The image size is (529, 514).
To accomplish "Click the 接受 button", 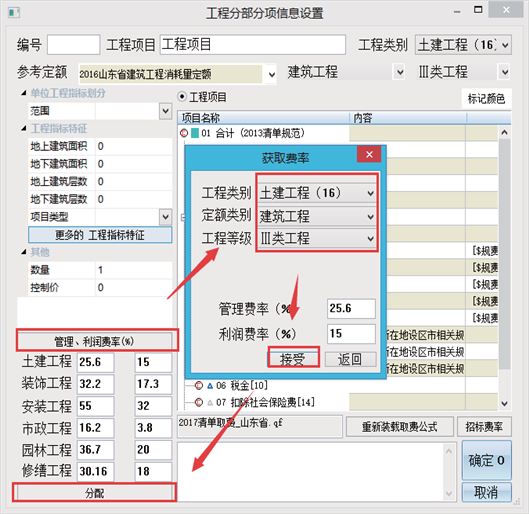I will [293, 359].
